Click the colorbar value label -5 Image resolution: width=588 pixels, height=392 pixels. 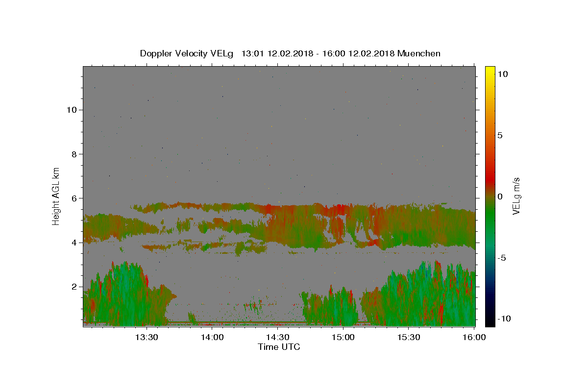coord(502,258)
